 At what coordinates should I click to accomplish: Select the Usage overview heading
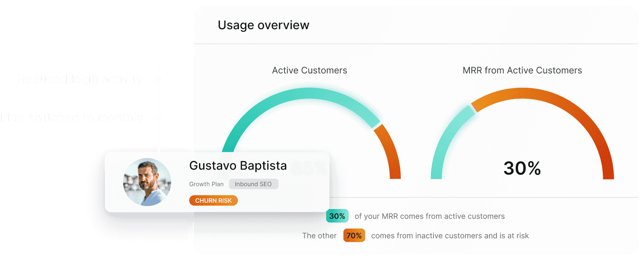[263, 25]
